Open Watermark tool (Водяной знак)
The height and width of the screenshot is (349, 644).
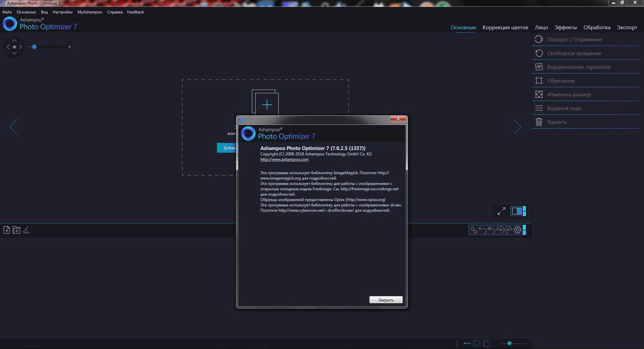[x=585, y=108]
